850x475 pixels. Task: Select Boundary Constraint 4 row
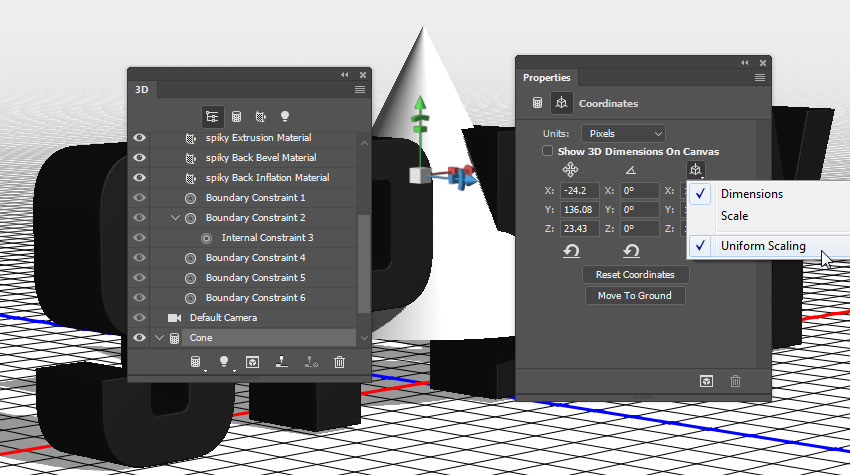point(253,258)
